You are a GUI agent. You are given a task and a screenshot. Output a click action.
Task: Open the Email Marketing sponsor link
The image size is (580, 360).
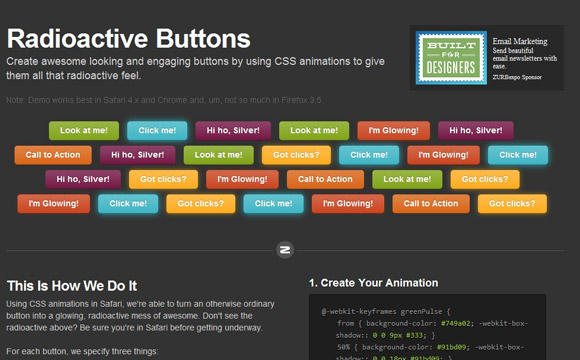point(520,41)
